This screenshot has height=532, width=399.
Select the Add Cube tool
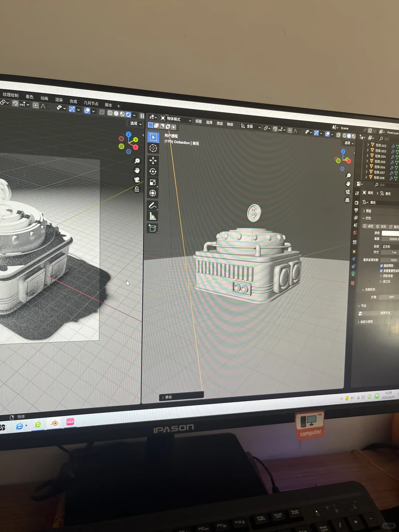point(153,228)
